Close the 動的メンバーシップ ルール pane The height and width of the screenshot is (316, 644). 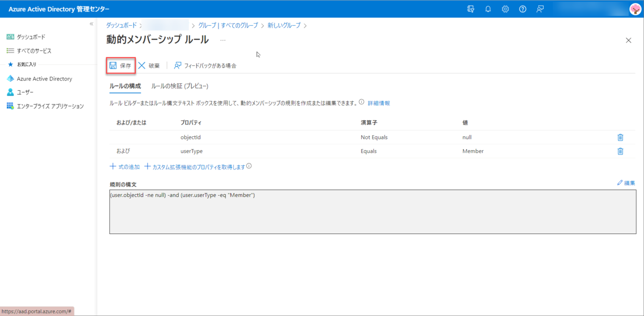point(629,40)
